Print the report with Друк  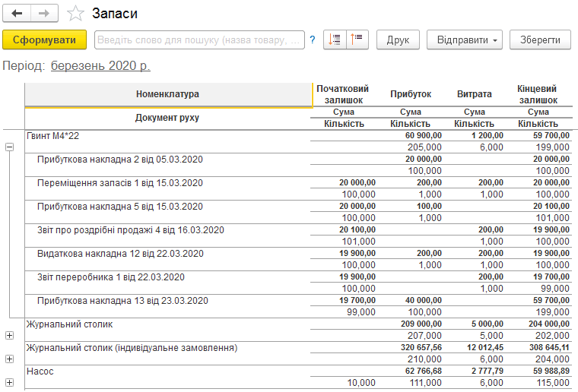tap(398, 40)
